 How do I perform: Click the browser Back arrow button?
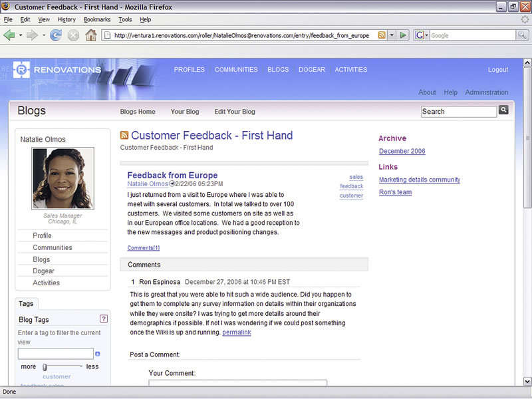click(9, 35)
